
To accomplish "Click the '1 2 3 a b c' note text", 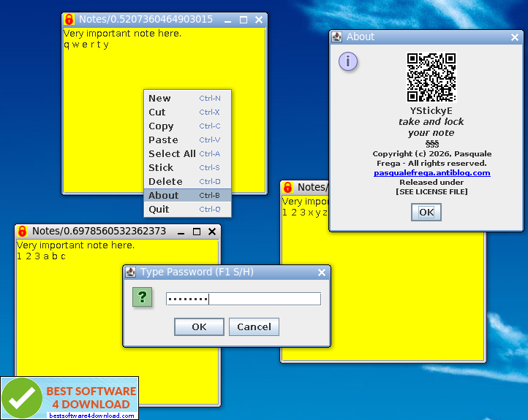I will point(41,256).
